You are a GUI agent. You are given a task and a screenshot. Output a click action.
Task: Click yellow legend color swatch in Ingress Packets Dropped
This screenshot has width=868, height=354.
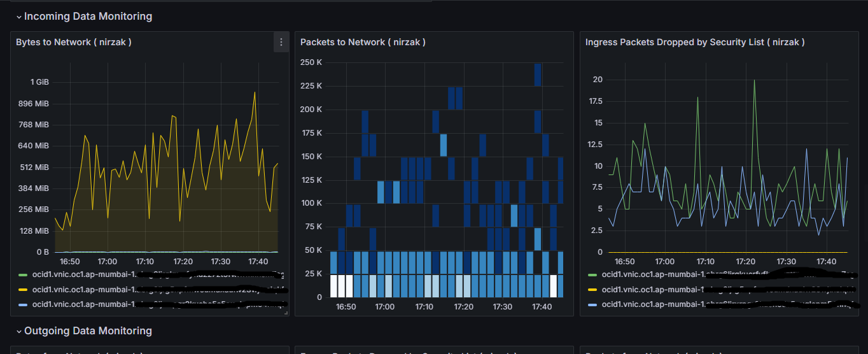pyautogui.click(x=592, y=290)
